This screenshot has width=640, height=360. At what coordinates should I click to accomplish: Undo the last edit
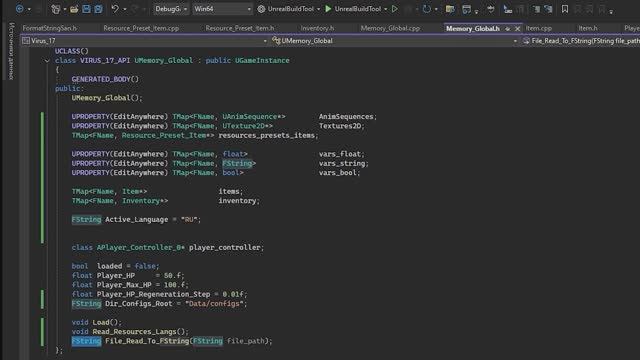coord(115,9)
